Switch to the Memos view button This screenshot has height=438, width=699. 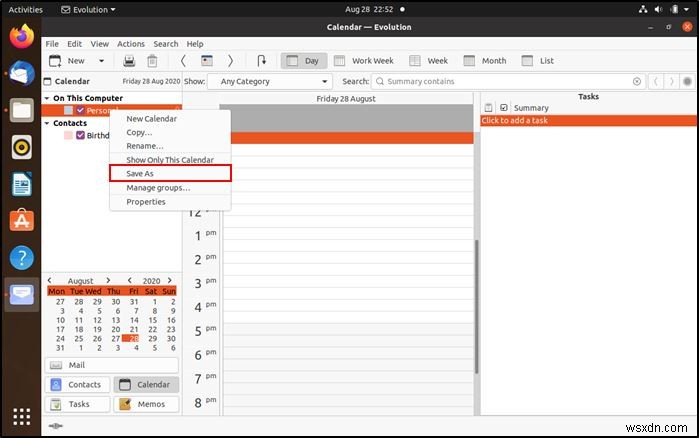click(x=146, y=404)
